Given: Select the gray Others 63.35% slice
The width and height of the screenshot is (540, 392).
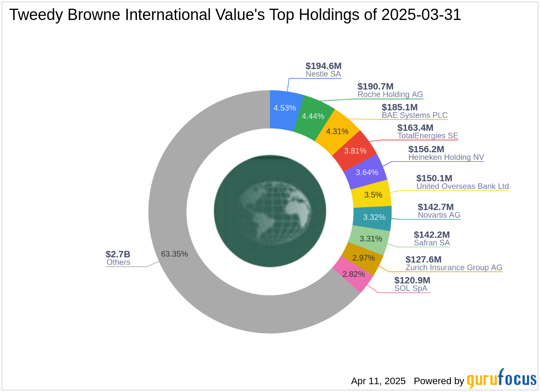Looking at the screenshot, I should 174,254.
